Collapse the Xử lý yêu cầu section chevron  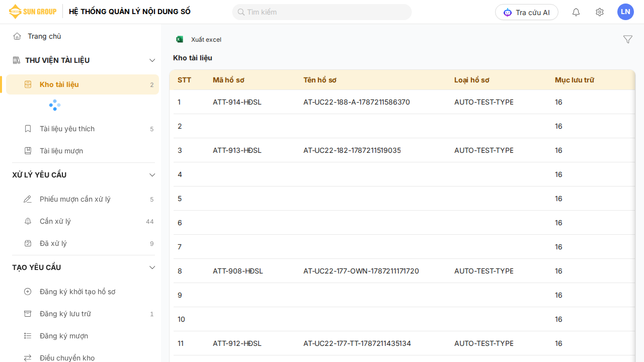point(152,175)
